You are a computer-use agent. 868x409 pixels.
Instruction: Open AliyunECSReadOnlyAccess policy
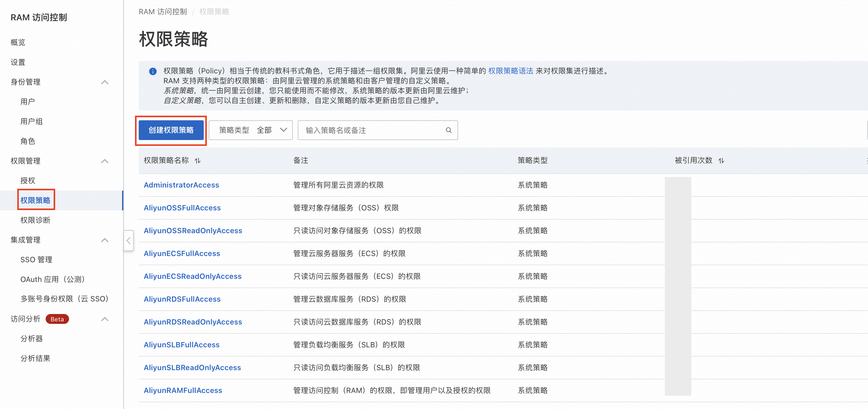[x=193, y=276]
